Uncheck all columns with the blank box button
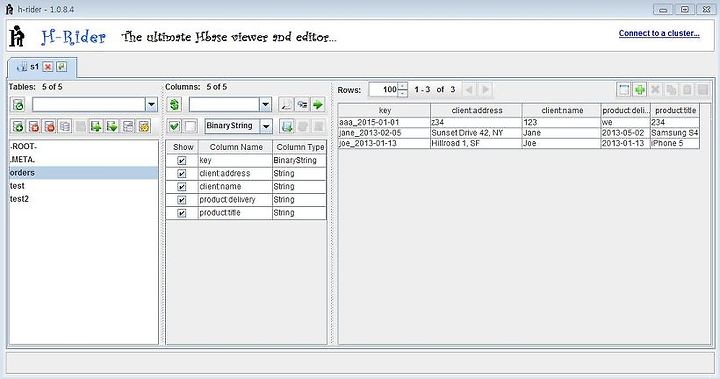Screen dimensions: 720x379 pos(190,126)
